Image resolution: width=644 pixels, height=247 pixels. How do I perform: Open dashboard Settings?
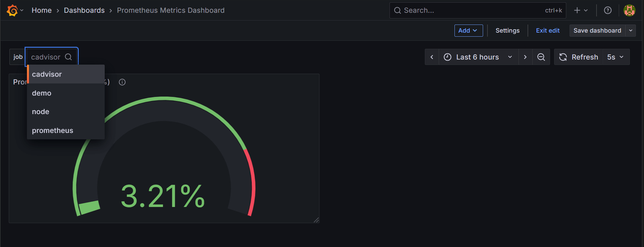(507, 30)
